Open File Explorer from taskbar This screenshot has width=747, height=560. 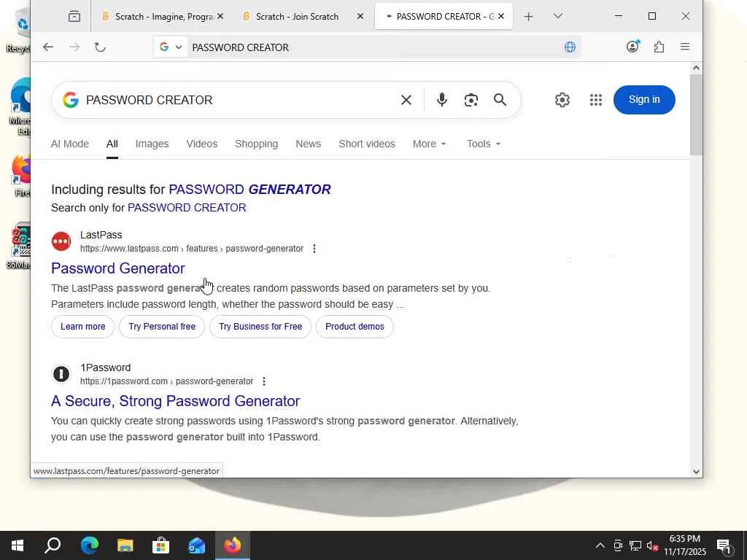pyautogui.click(x=125, y=545)
